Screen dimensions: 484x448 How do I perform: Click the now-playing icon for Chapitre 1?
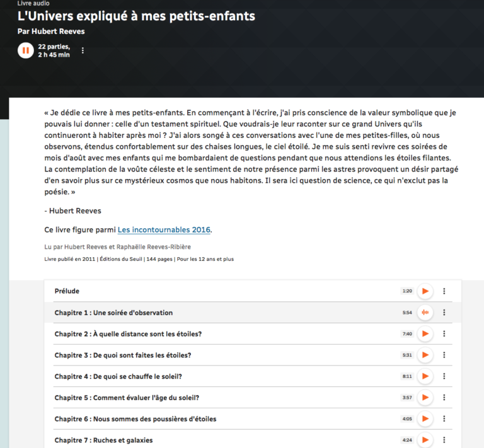(x=425, y=313)
